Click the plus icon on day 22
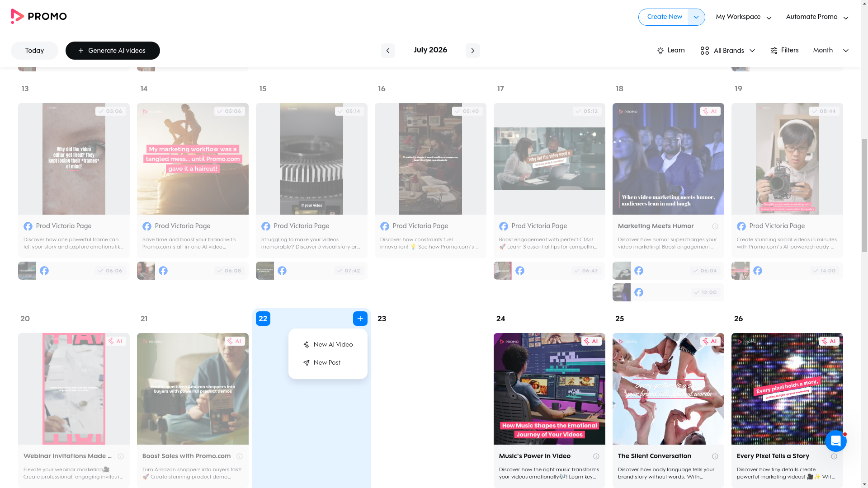 [x=360, y=319]
